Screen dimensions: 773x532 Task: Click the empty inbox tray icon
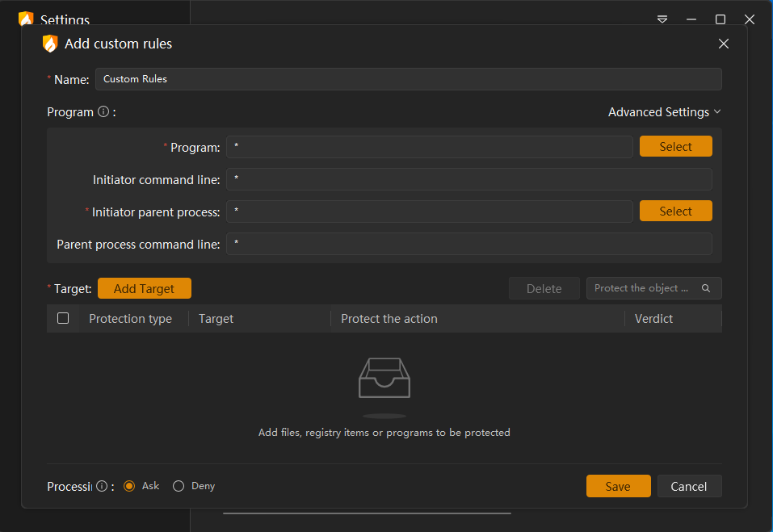384,378
